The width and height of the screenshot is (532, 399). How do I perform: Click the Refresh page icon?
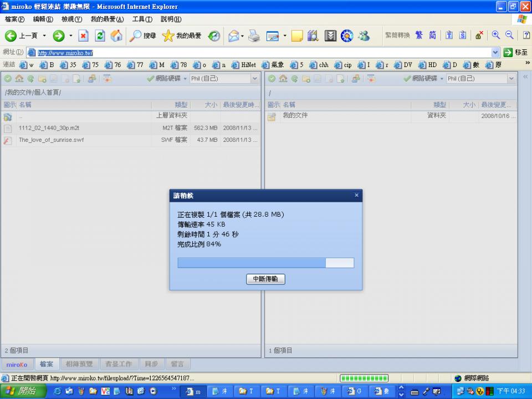tap(100, 35)
